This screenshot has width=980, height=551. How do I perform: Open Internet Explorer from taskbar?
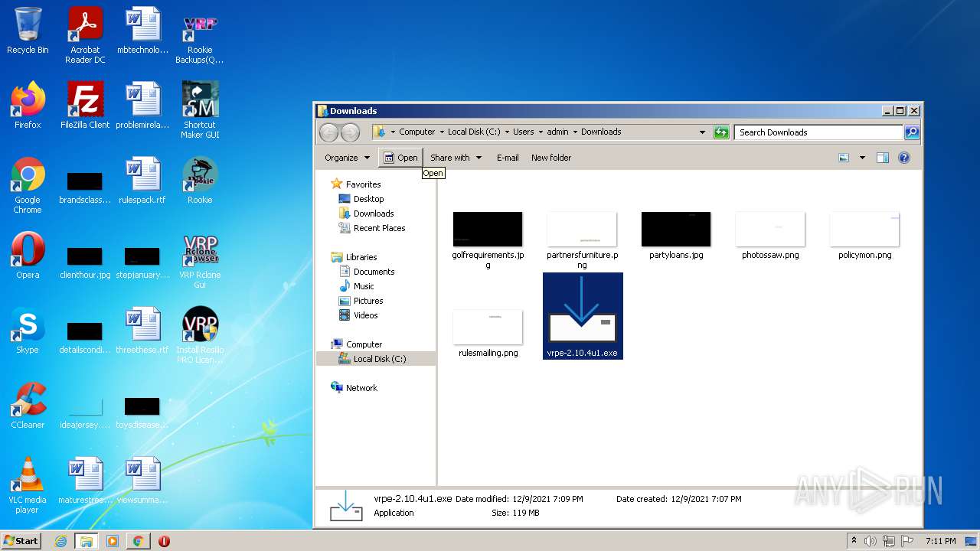(60, 541)
